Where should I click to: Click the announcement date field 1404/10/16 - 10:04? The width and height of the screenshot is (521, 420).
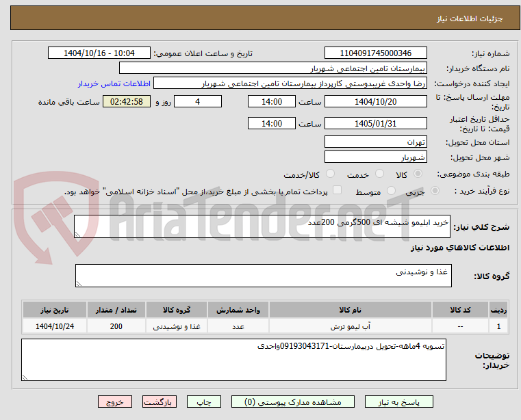(x=99, y=53)
